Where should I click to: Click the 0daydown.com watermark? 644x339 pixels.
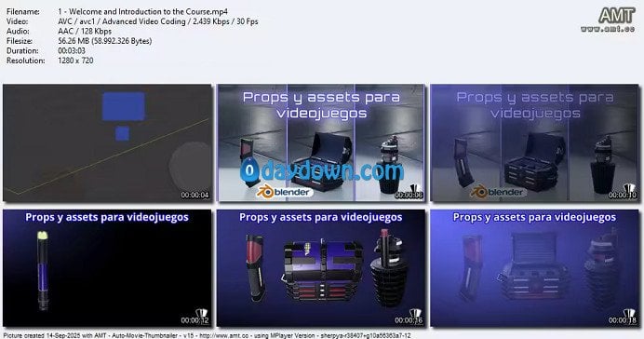click(x=322, y=171)
